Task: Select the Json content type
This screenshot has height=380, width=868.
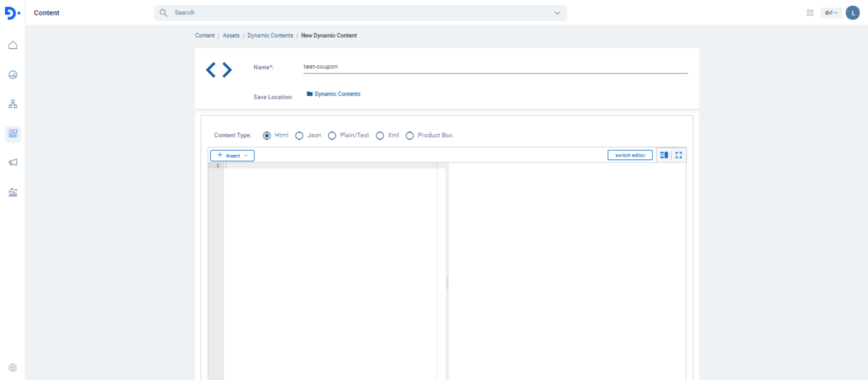Action: coord(299,136)
